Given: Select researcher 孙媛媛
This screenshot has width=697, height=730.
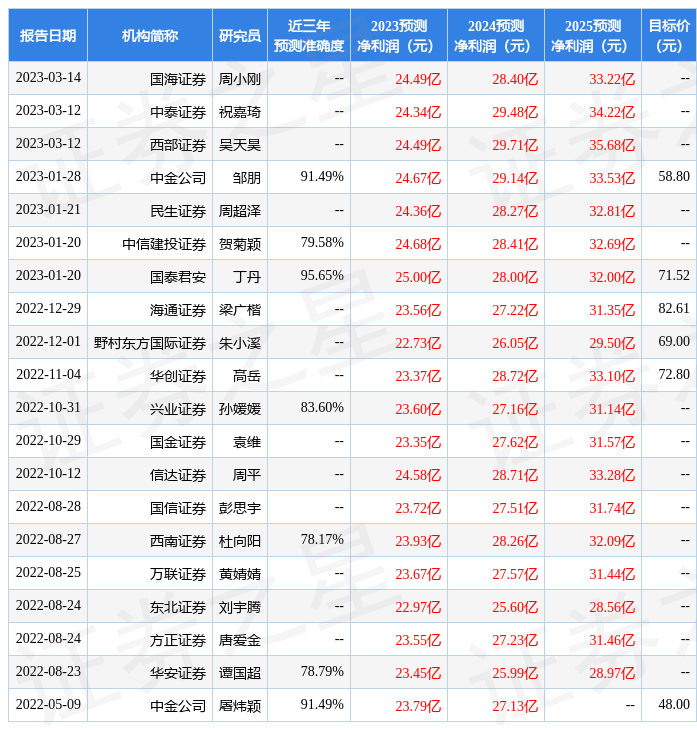Looking at the screenshot, I should 240,409.
